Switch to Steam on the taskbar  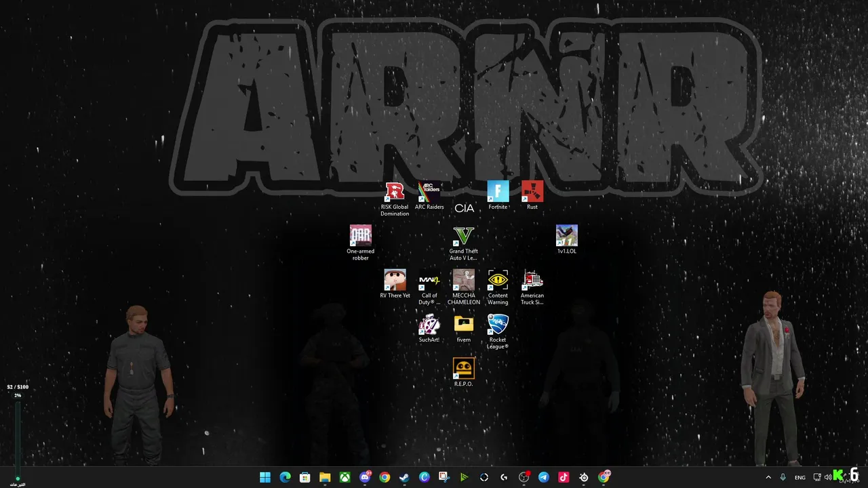click(x=405, y=477)
